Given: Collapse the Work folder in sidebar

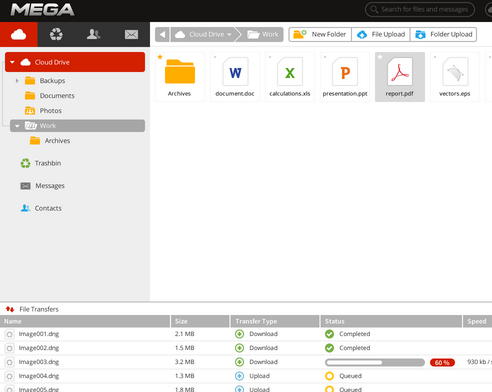Looking at the screenshot, I should (17, 126).
